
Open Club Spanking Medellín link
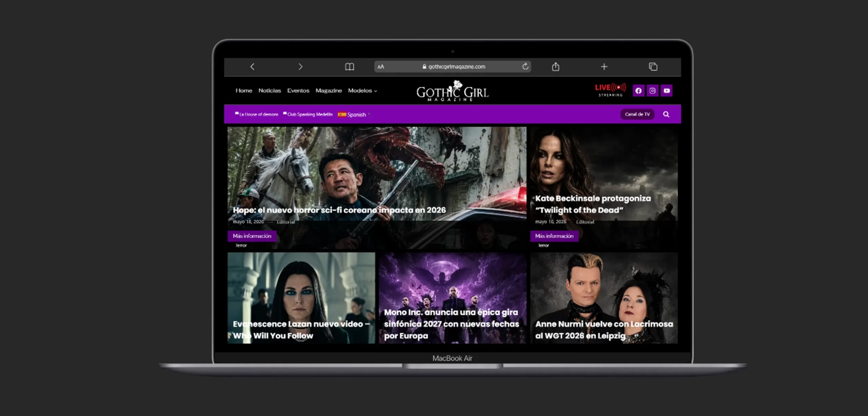coord(308,114)
